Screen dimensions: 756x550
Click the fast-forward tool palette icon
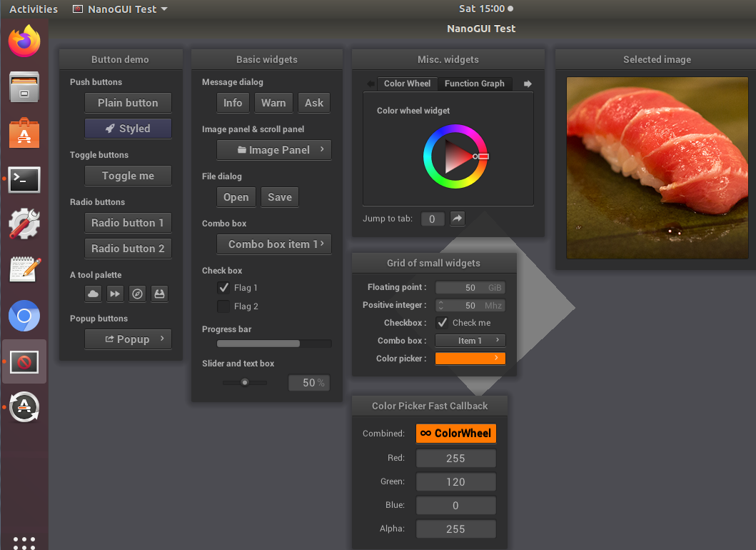click(x=115, y=294)
